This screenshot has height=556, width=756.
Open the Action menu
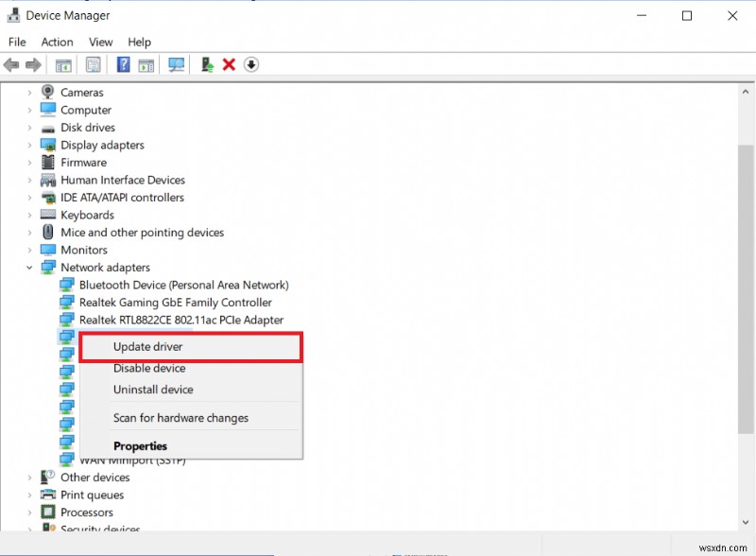(x=57, y=42)
